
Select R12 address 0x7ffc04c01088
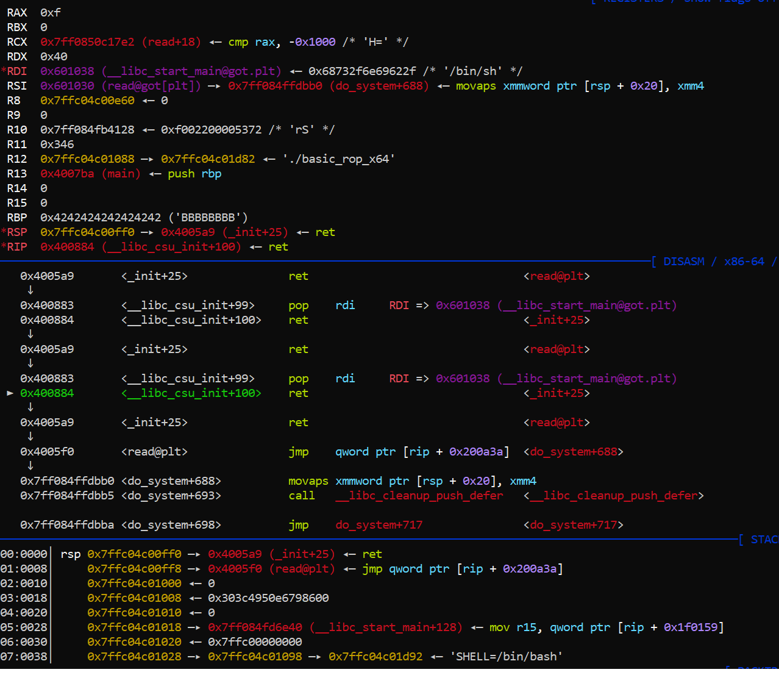pos(87,159)
